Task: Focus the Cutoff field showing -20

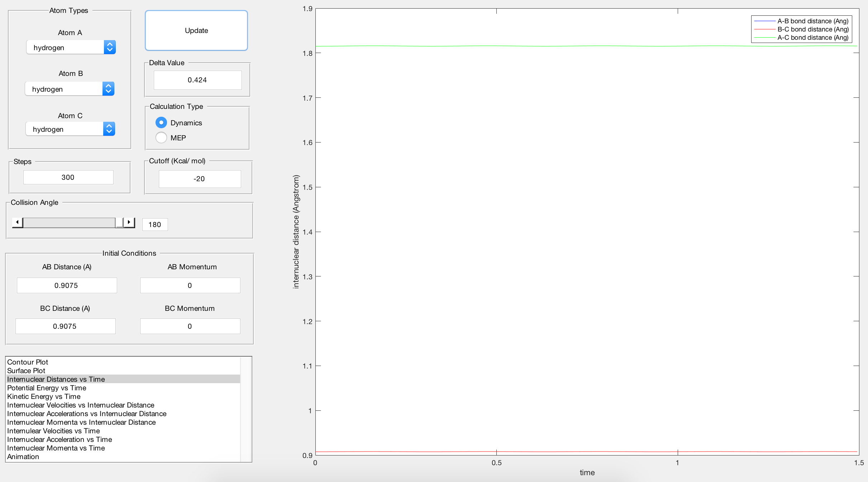Action: click(x=200, y=179)
